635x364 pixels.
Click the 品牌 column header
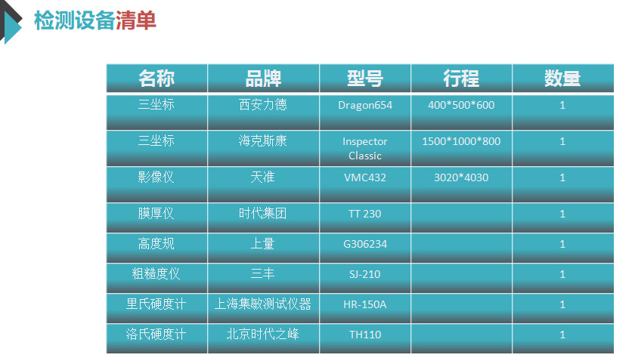[x=263, y=79]
